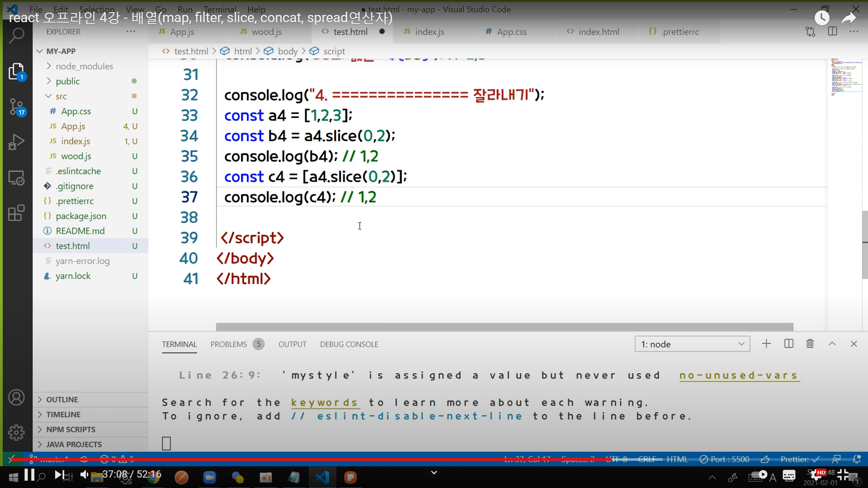Pause the video playback
Screen dimensions: 868x488
[x=29, y=475]
